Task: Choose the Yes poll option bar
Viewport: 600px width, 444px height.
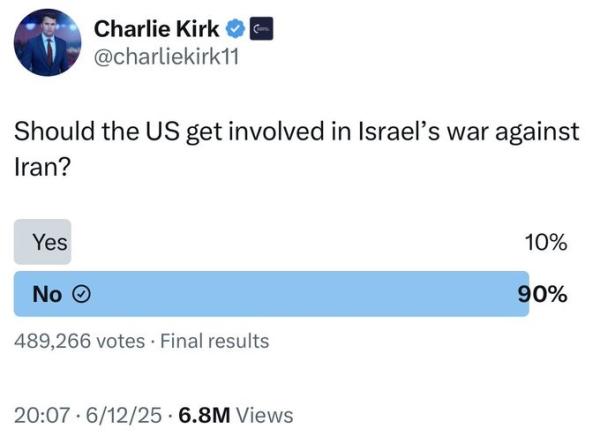Action: coord(42,242)
